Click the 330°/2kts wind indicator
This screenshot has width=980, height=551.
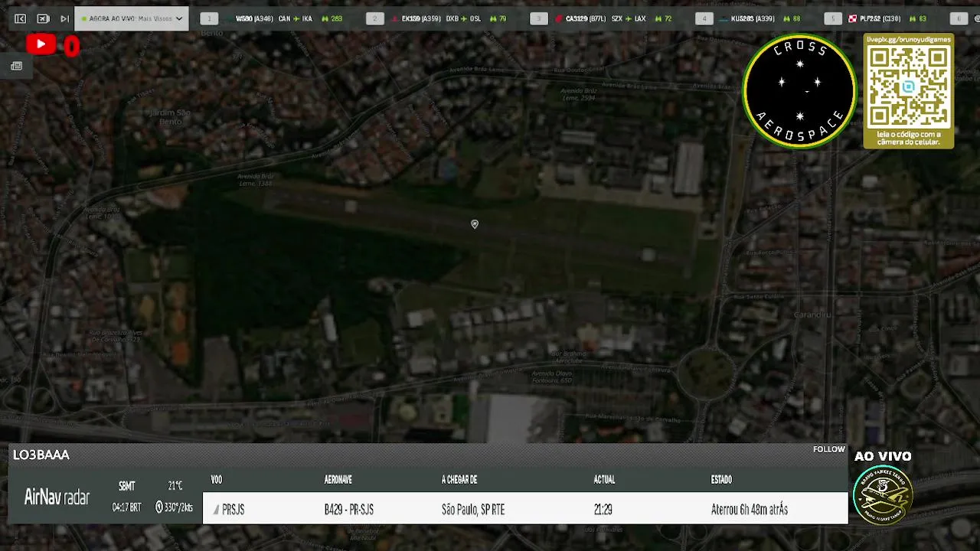[174, 507]
